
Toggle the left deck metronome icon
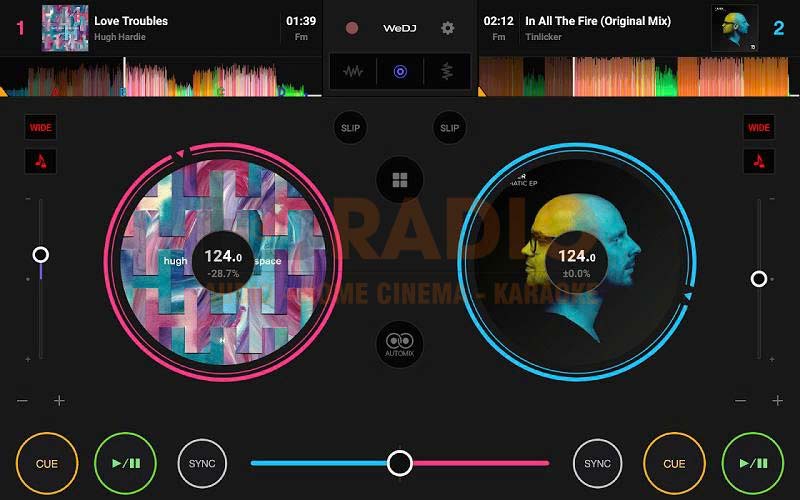click(x=41, y=161)
